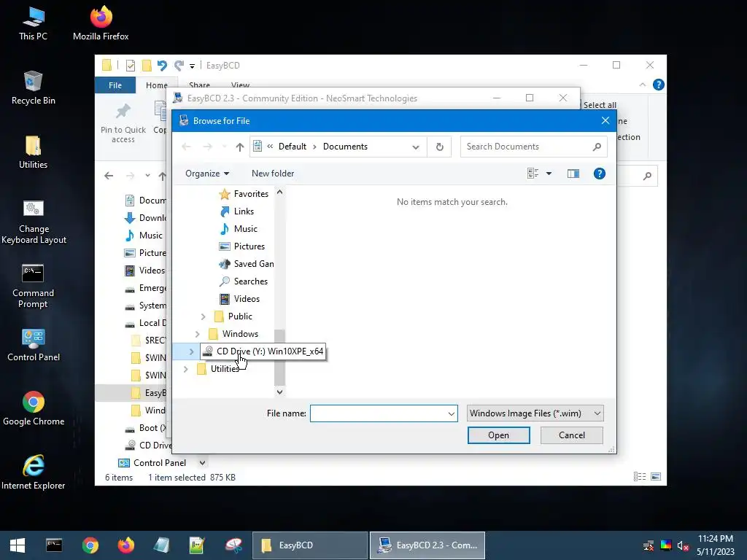Expand the Public folder tree node
747x560 pixels.
click(203, 316)
